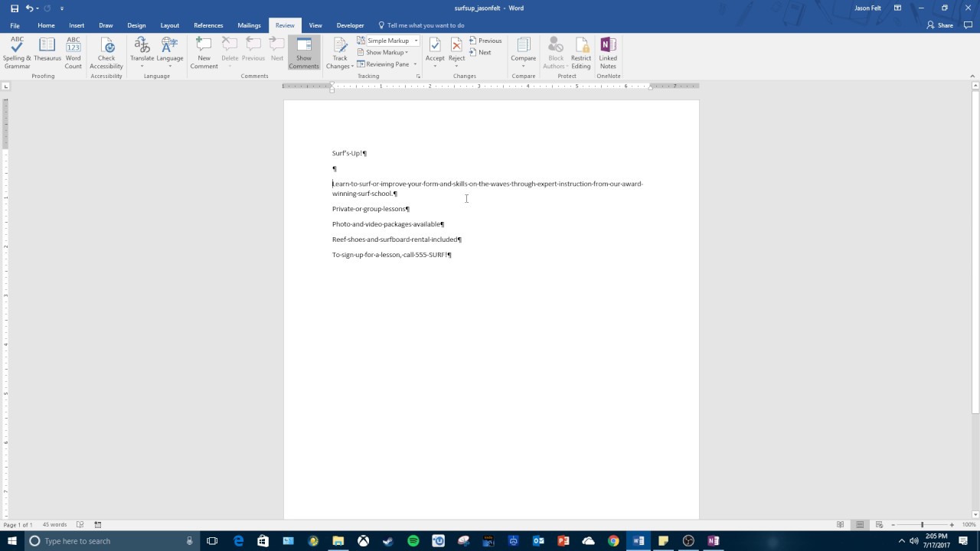980x551 pixels.
Task: Go to Next change
Action: (480, 53)
